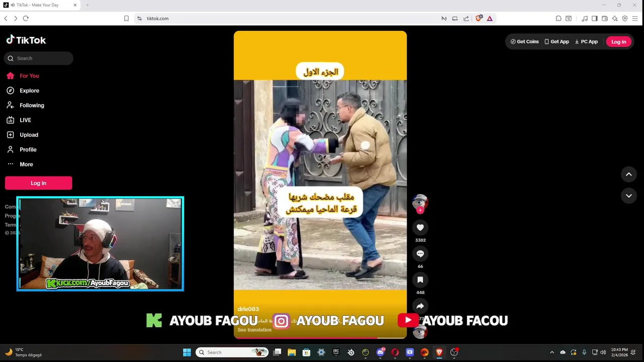This screenshot has width=644, height=362.
Task: Focus the Windows taskbar Search box
Action: coord(231,352)
